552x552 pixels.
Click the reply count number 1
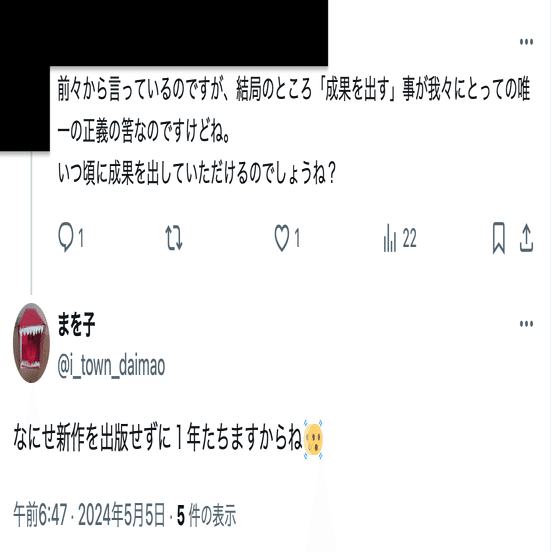point(81,238)
